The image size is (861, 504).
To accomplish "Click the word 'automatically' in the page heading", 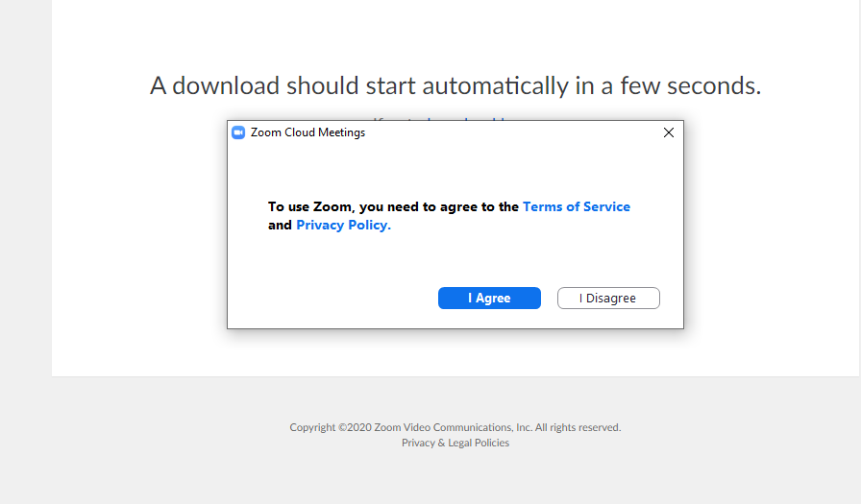I will 495,85.
